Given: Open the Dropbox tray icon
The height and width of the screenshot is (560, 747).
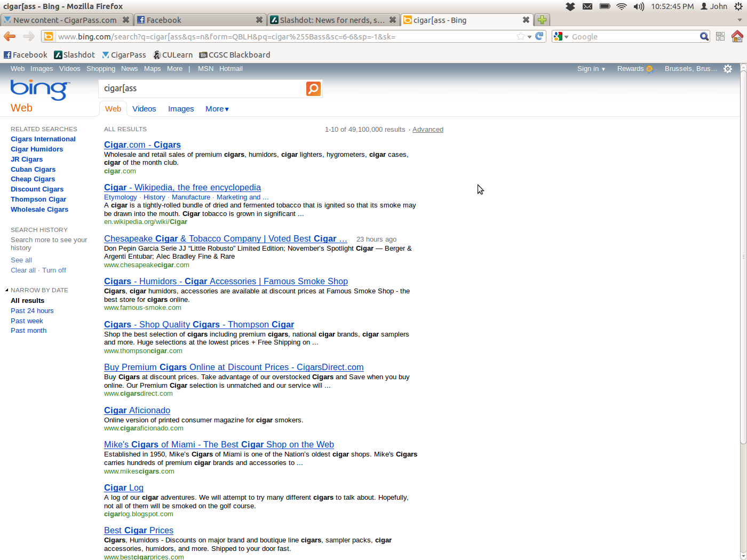Looking at the screenshot, I should 570,6.
